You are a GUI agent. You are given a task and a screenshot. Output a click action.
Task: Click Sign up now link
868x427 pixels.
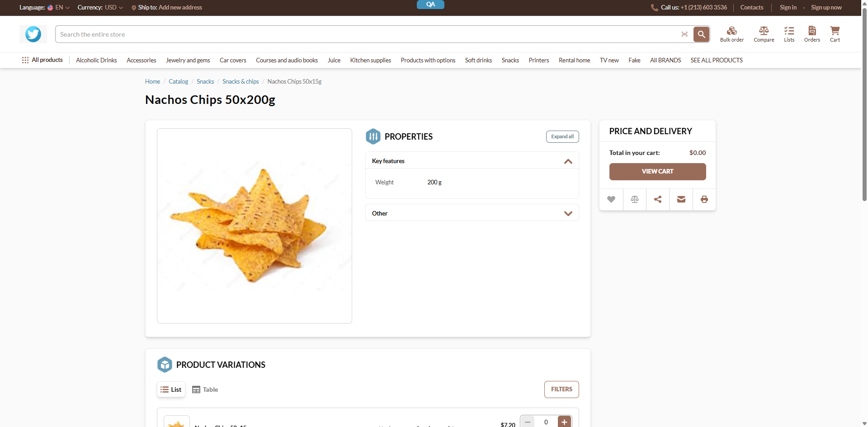[826, 8]
